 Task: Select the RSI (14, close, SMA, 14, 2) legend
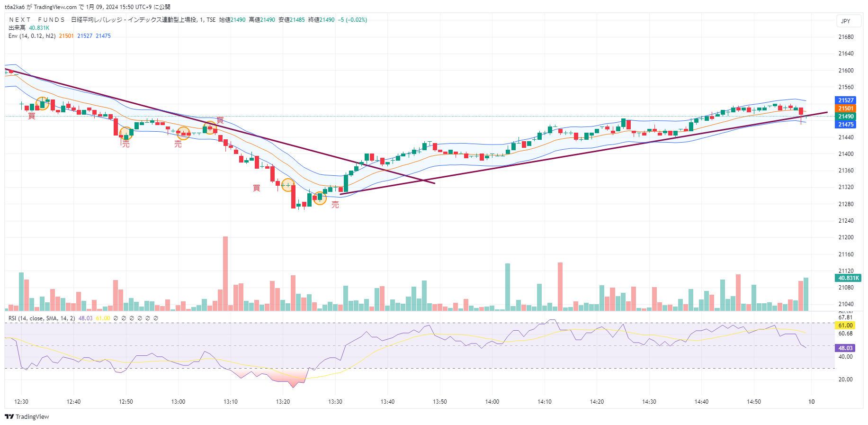41,318
